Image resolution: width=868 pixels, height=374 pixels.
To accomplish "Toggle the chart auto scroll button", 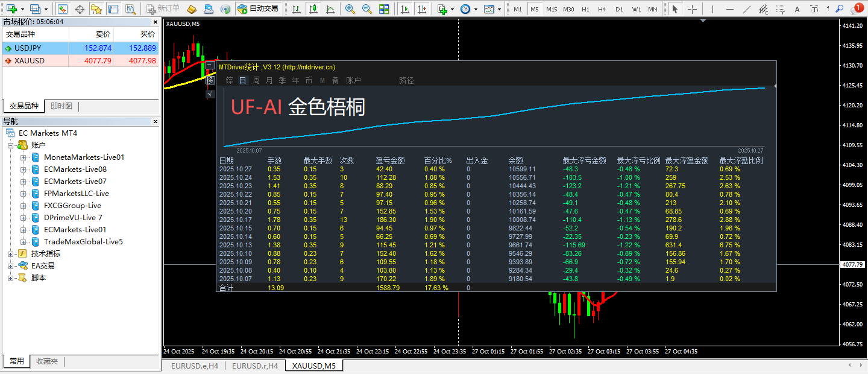I will click(404, 9).
